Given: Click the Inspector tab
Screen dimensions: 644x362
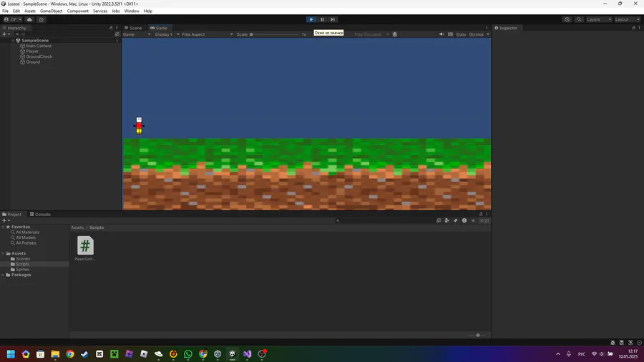Looking at the screenshot, I should [x=506, y=28].
